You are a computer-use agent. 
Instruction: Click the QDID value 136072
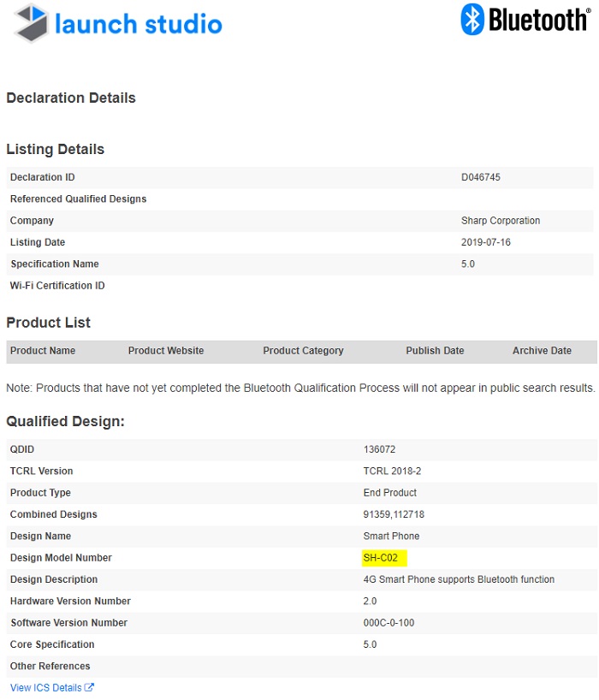point(380,449)
